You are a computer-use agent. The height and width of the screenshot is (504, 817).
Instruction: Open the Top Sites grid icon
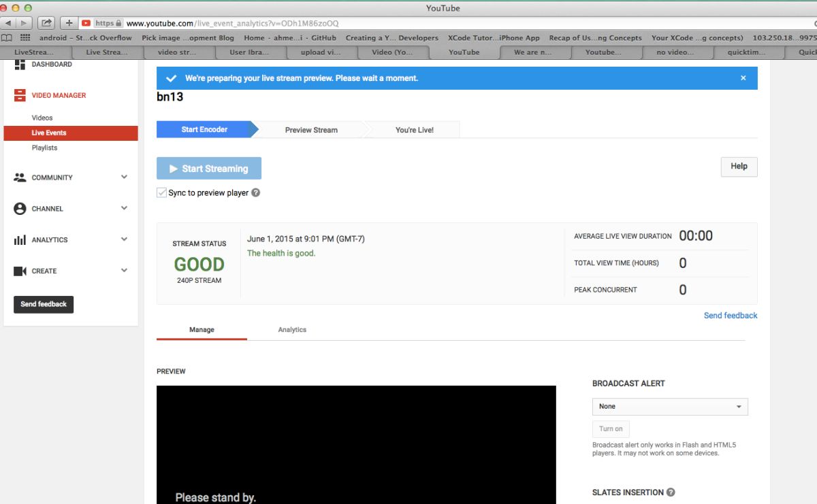click(25, 38)
